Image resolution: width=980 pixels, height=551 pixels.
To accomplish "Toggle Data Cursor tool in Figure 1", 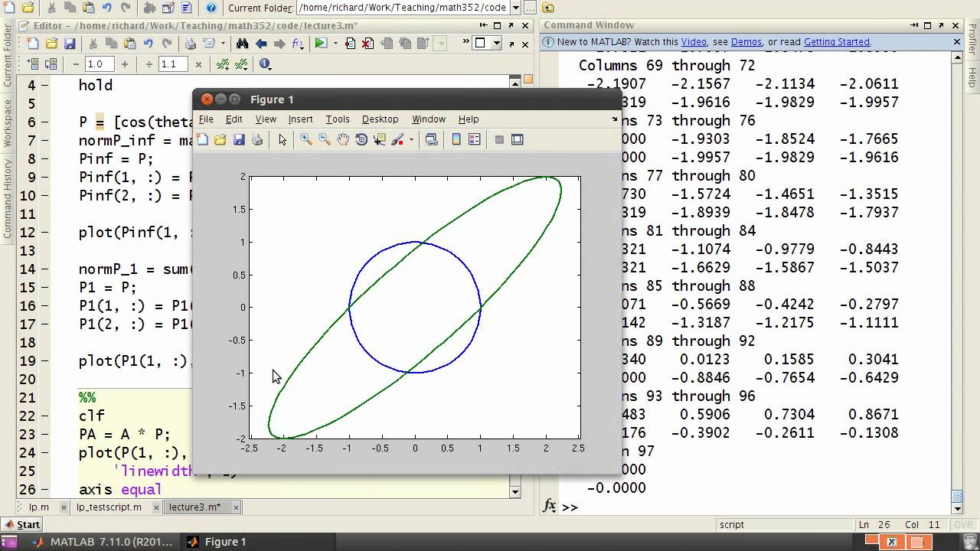I will click(380, 139).
